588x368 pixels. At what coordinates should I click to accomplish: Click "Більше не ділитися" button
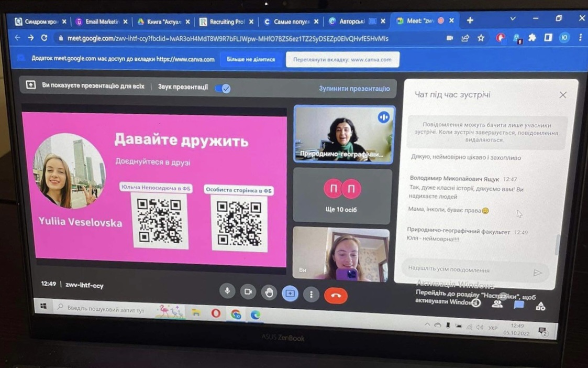pyautogui.click(x=251, y=59)
